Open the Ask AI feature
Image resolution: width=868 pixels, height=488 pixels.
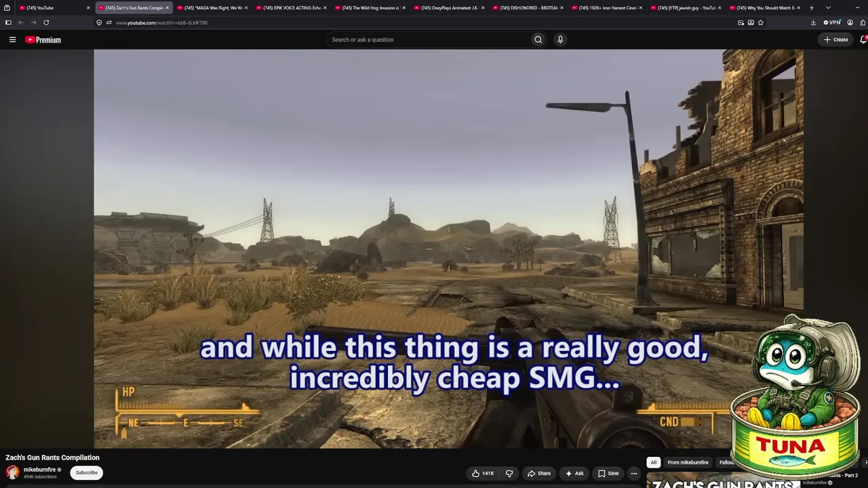pos(574,473)
